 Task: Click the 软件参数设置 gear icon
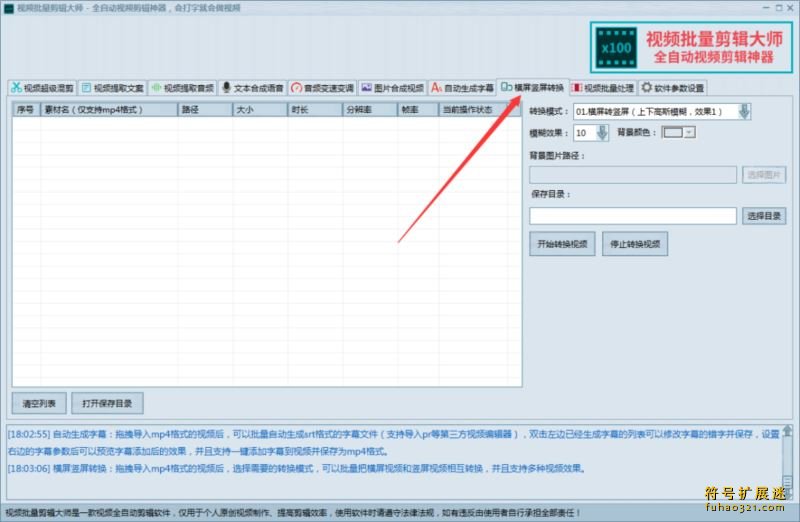[x=647, y=87]
